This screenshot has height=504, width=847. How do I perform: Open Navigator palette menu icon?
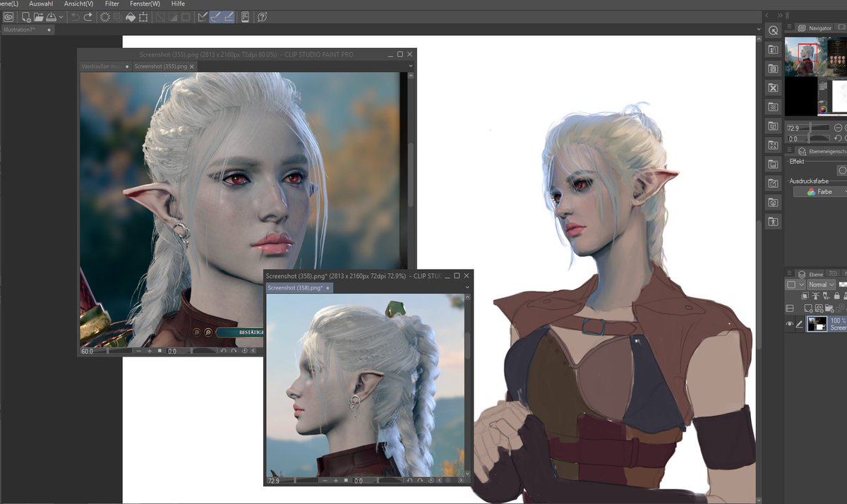790,28
